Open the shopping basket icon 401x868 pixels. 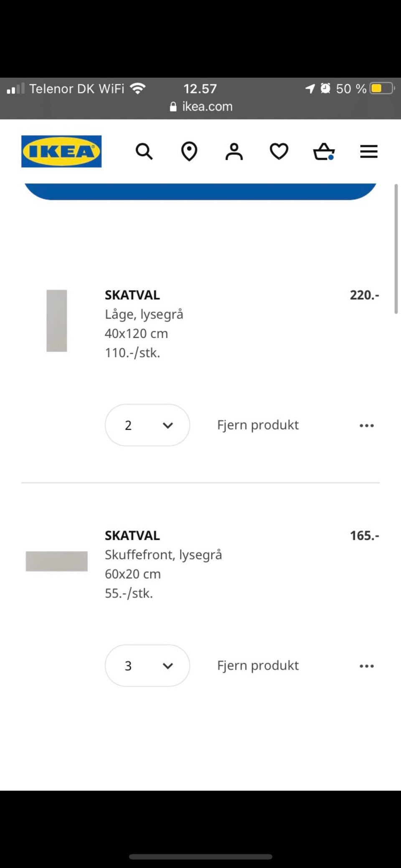point(324,151)
